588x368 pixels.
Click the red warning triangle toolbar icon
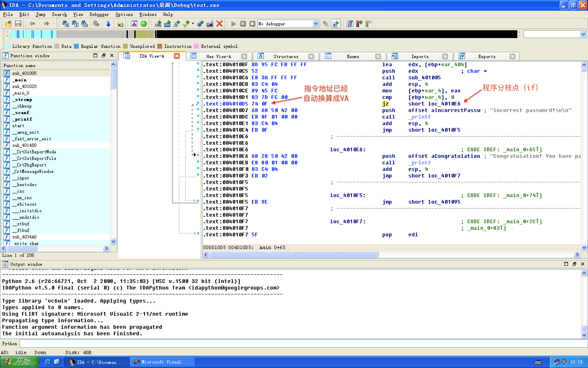(134, 24)
